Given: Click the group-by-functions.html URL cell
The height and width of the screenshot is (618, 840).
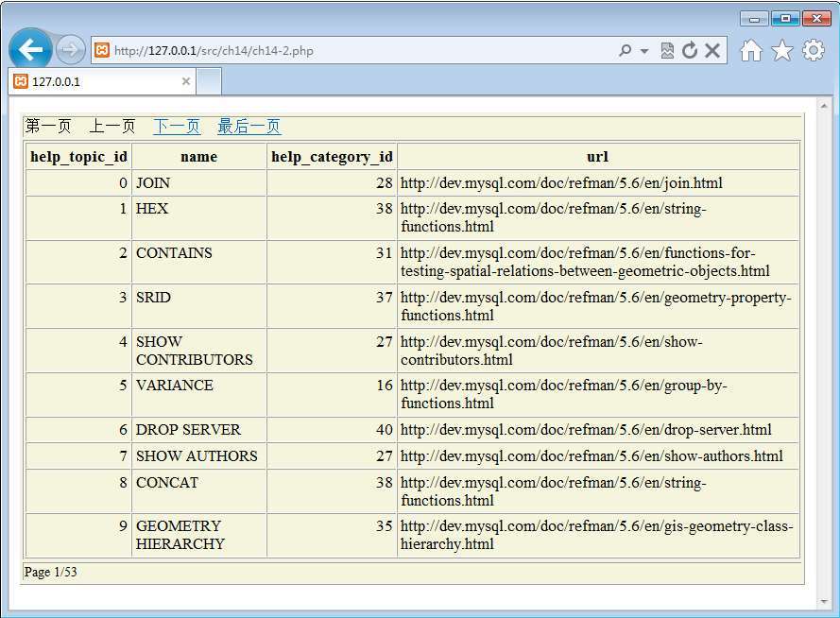Looking at the screenshot, I should tap(598, 395).
